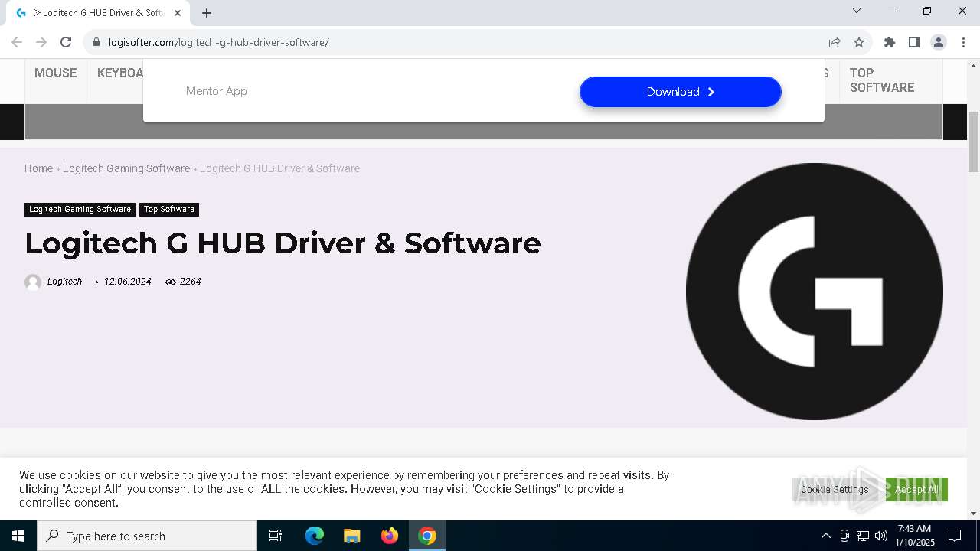980x551 pixels.
Task: Open a new tab with plus button
Action: pyautogui.click(x=207, y=12)
